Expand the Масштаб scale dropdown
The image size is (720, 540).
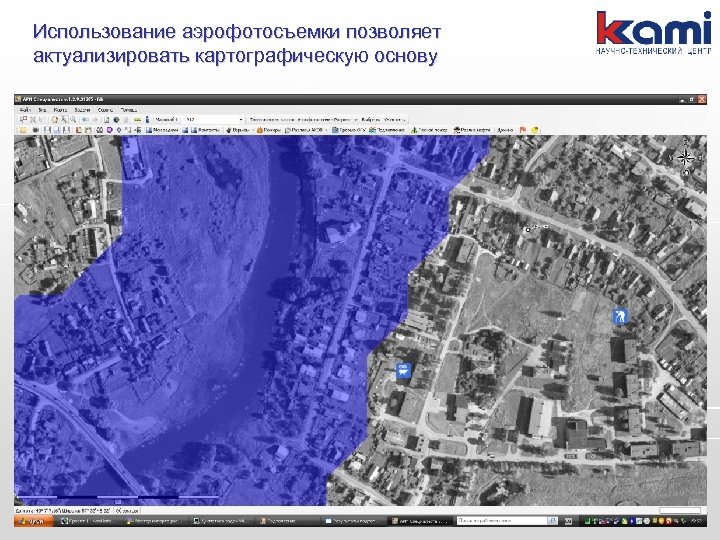point(241,120)
